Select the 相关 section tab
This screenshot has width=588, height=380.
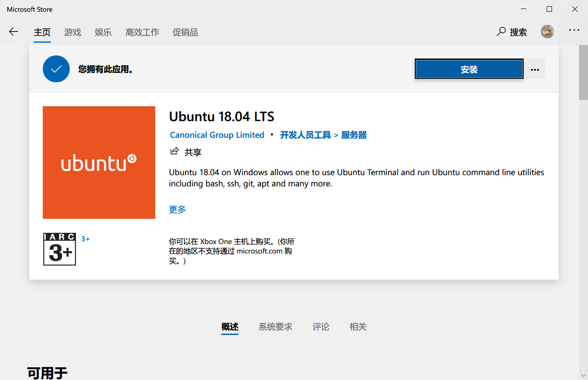point(358,327)
